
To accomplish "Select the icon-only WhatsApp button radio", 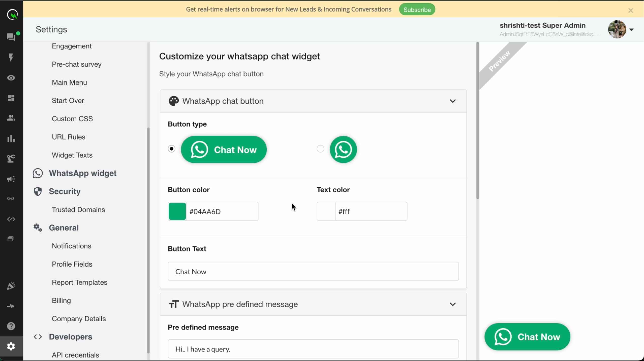I will 320,149.
